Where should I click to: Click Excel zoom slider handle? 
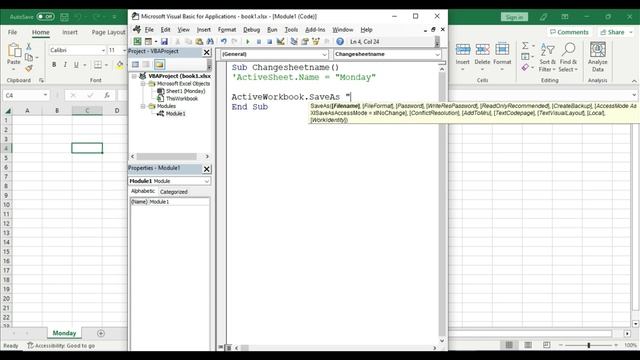589,345
